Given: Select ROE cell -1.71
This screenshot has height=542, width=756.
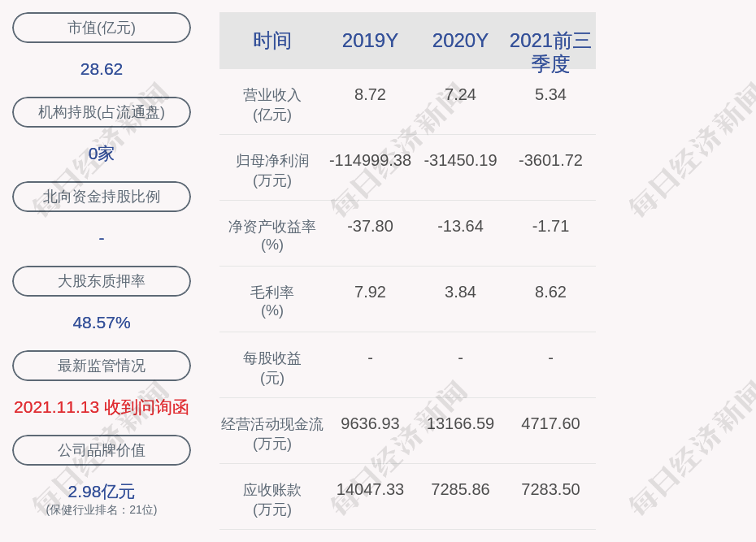Looking at the screenshot, I should click(550, 226).
